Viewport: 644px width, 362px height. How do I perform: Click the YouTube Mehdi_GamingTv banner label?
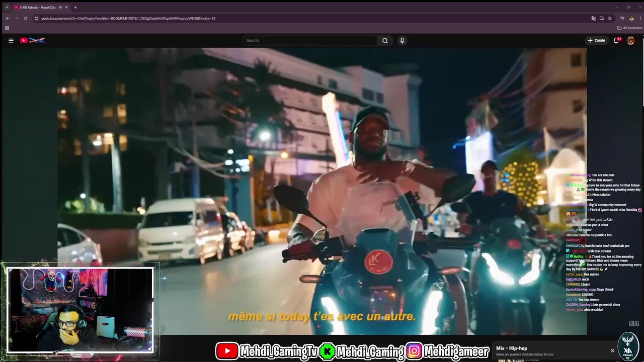pos(267,351)
